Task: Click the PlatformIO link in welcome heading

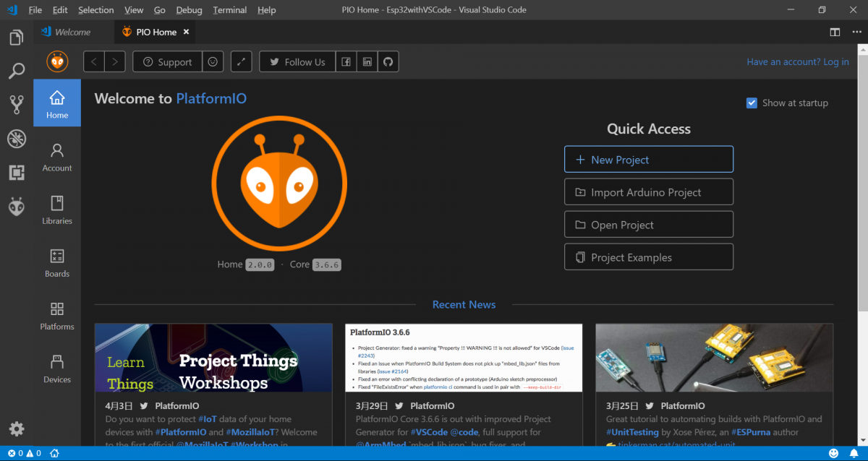Action: point(211,99)
